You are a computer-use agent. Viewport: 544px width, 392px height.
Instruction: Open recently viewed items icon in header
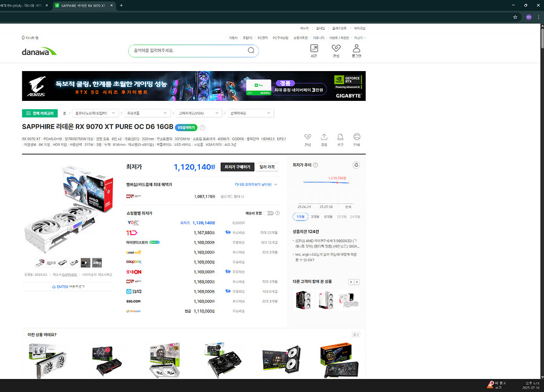point(314,48)
